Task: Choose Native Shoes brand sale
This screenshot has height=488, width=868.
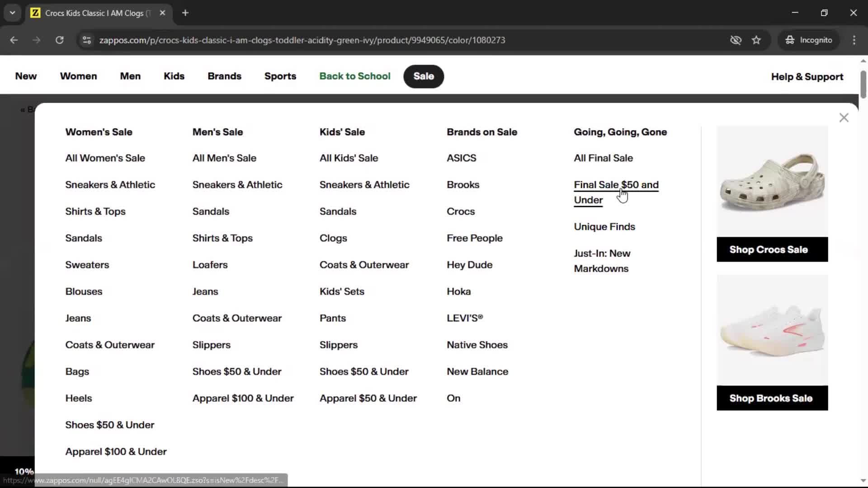Action: [477, 345]
